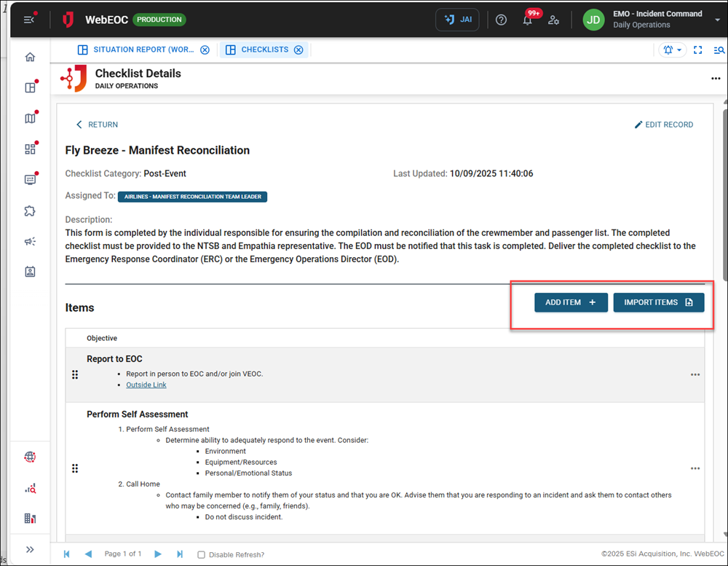The width and height of the screenshot is (728, 566).
Task: Open Help via the question mark icon
Action: point(501,20)
